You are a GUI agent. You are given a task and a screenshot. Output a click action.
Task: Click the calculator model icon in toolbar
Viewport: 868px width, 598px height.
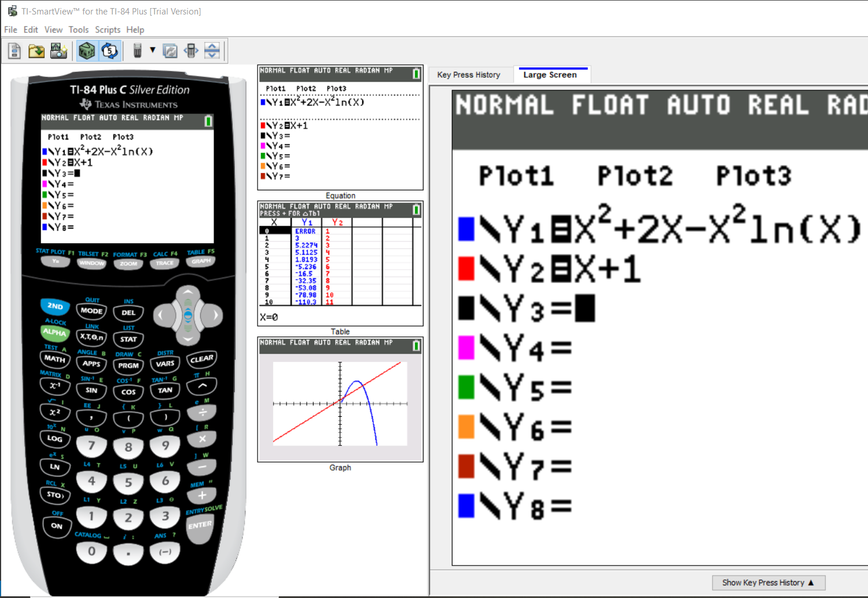coord(137,52)
